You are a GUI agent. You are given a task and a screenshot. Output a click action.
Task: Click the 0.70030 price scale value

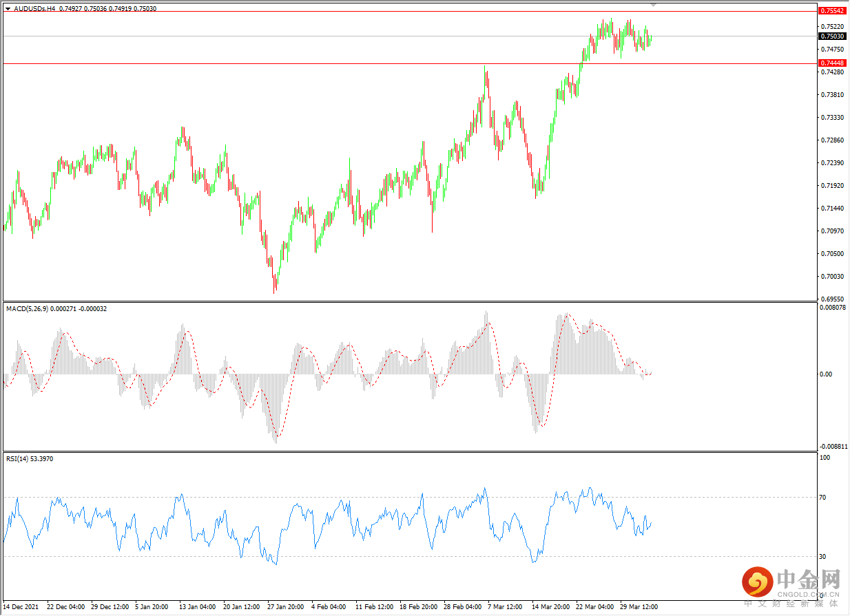(832, 277)
